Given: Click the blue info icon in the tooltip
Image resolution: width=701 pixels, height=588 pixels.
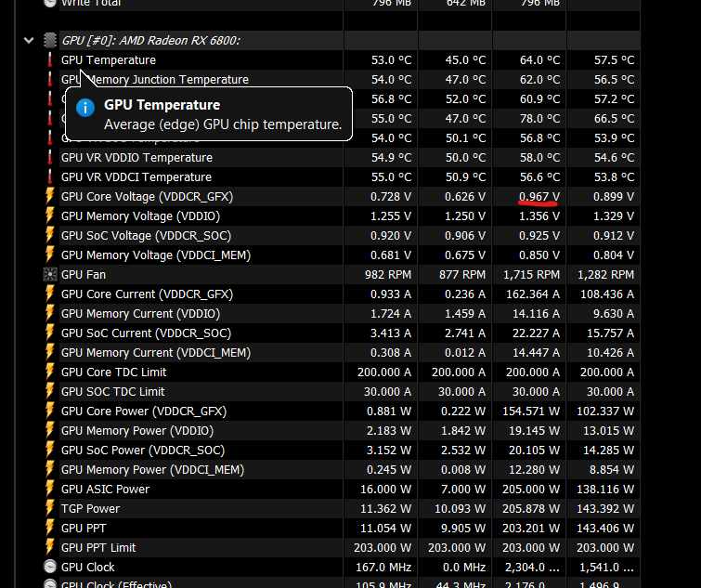Looking at the screenshot, I should tap(84, 108).
